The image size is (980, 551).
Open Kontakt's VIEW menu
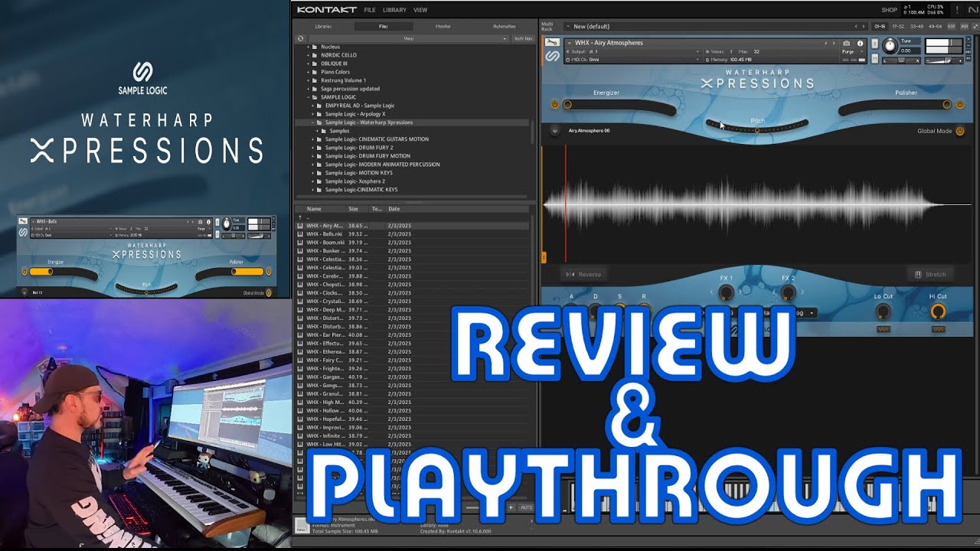(420, 10)
